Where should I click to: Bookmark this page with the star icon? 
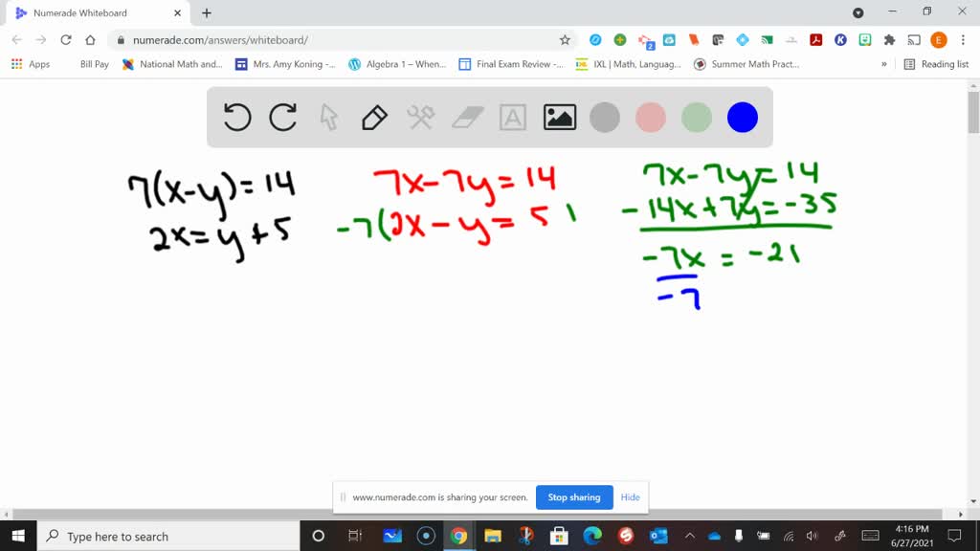(565, 41)
